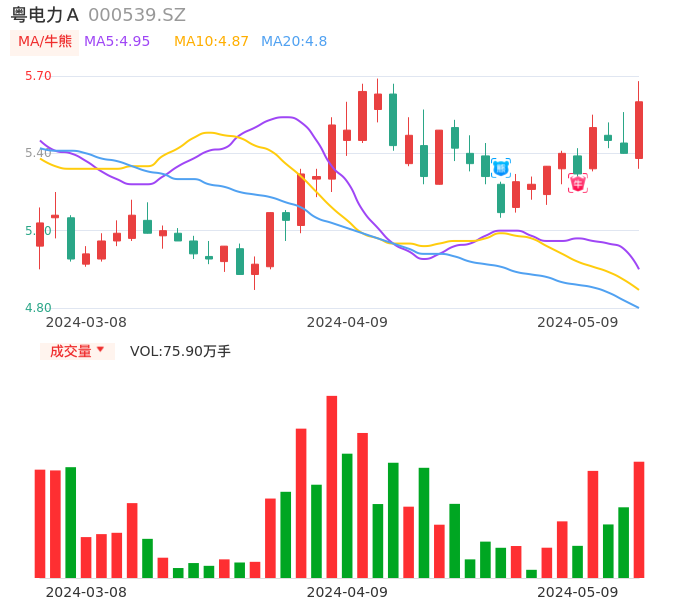Click the stock name 粤电力A
This screenshot has height=606, width=686.
[45, 15]
